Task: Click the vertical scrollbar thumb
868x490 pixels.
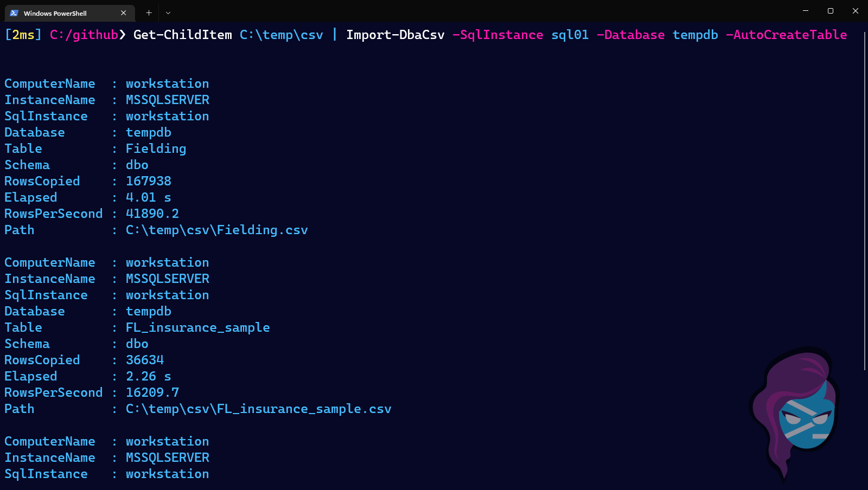Action: pos(865,201)
